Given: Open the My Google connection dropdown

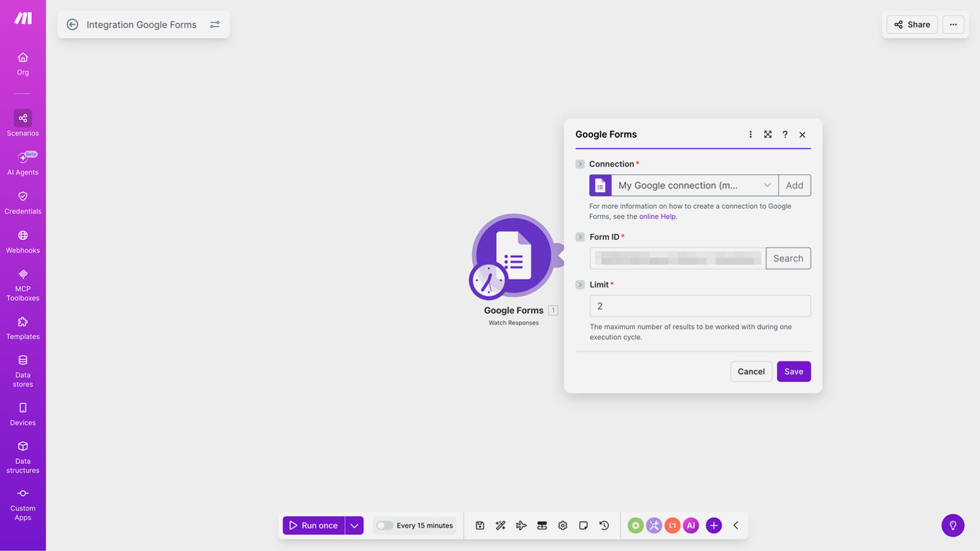Looking at the screenshot, I should (x=694, y=185).
